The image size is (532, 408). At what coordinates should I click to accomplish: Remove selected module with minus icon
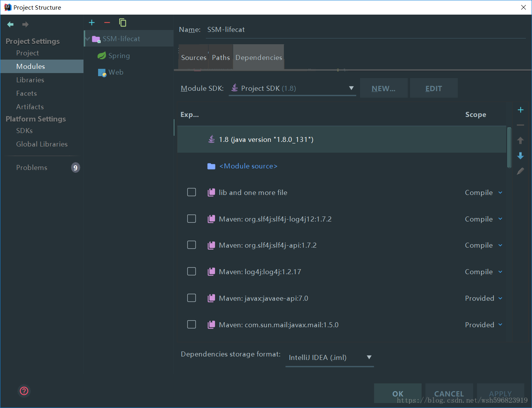[x=107, y=23]
